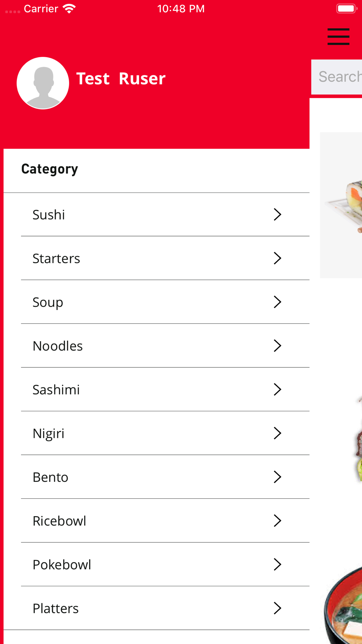Expand the Starters chevron arrow
362x644 pixels.
click(x=277, y=258)
